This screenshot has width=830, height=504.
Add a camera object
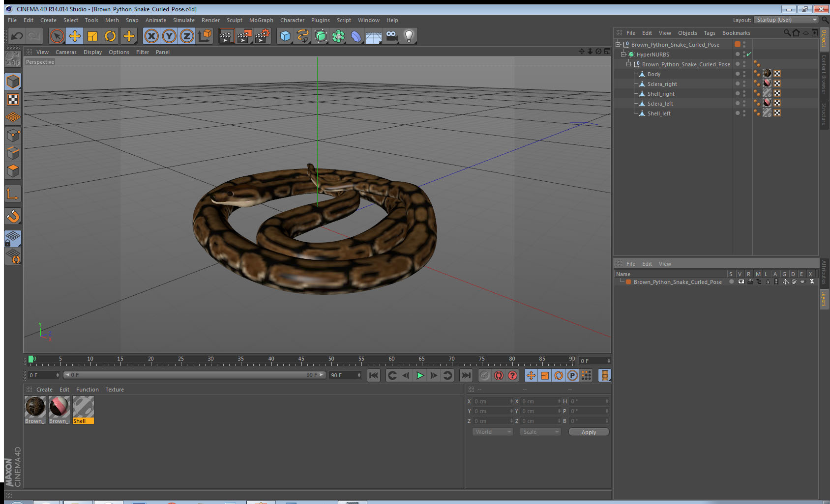click(x=391, y=36)
